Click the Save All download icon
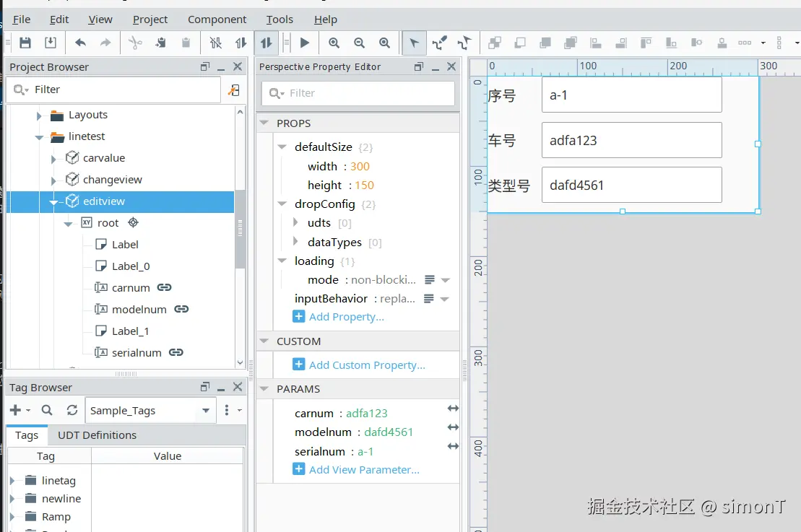801x532 pixels. [50, 43]
